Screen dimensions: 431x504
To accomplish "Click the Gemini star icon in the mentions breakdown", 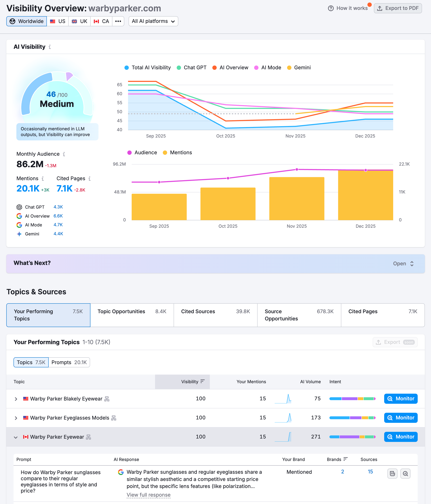I will [x=19, y=234].
